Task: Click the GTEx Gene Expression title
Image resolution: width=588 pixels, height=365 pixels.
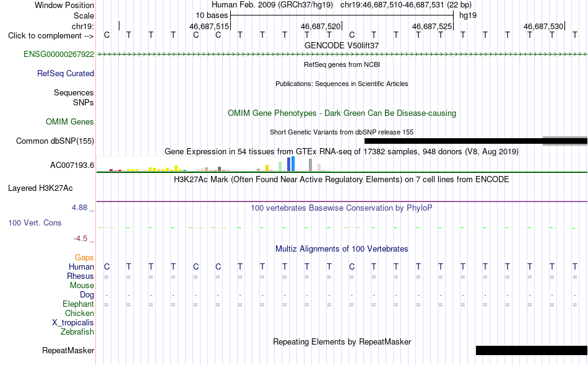Action: (342, 152)
